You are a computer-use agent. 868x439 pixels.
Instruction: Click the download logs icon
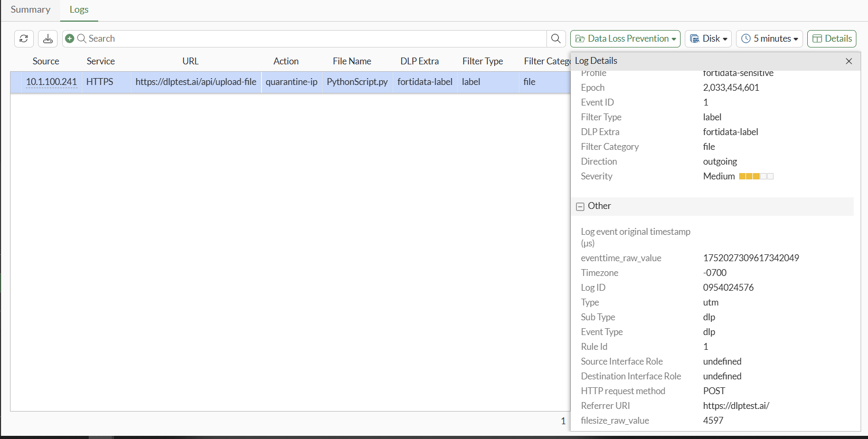48,39
